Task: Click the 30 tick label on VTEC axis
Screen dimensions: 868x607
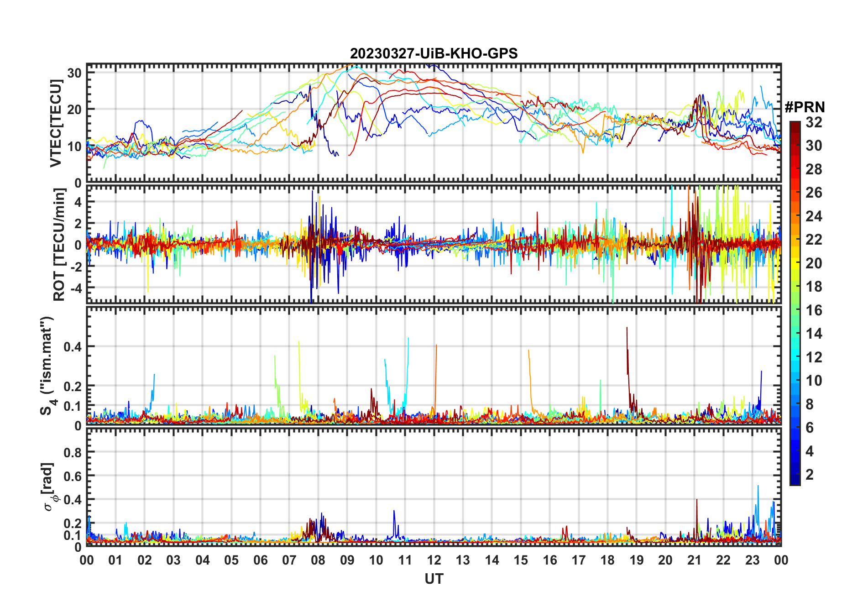Action: tap(75, 73)
